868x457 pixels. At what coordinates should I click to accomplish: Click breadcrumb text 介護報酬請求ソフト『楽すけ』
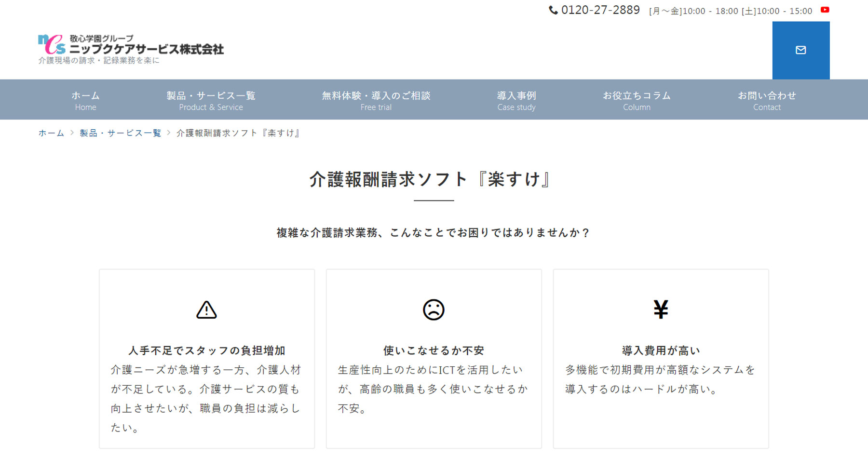click(x=239, y=133)
